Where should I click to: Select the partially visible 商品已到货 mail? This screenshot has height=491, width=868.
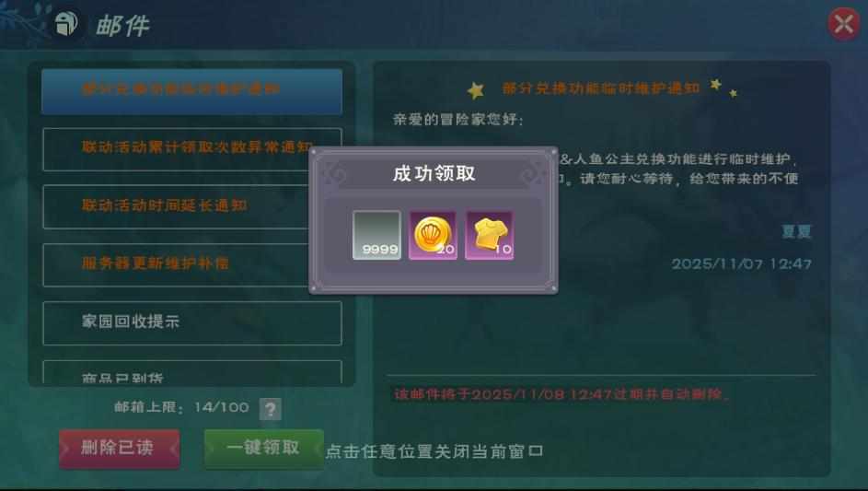192,372
